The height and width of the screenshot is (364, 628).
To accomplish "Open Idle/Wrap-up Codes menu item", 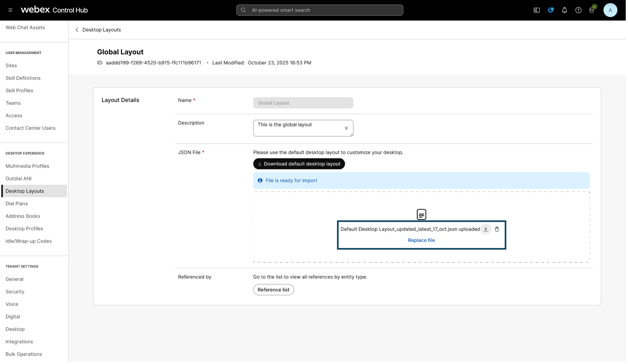I will tap(28, 241).
